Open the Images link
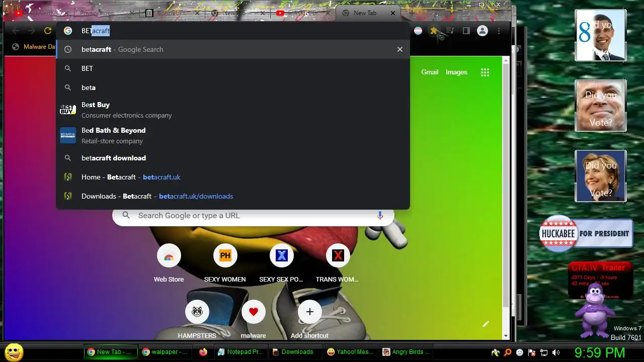 456,72
